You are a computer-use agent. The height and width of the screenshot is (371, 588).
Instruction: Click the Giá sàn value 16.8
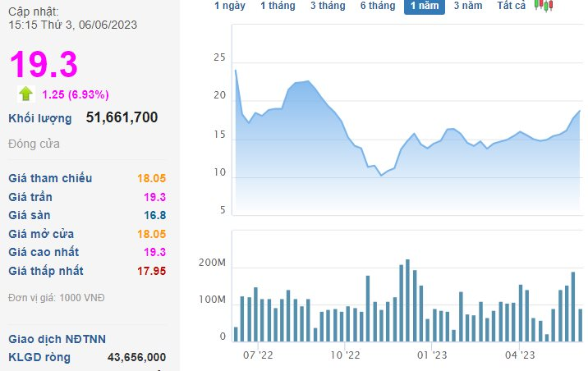[155, 216]
